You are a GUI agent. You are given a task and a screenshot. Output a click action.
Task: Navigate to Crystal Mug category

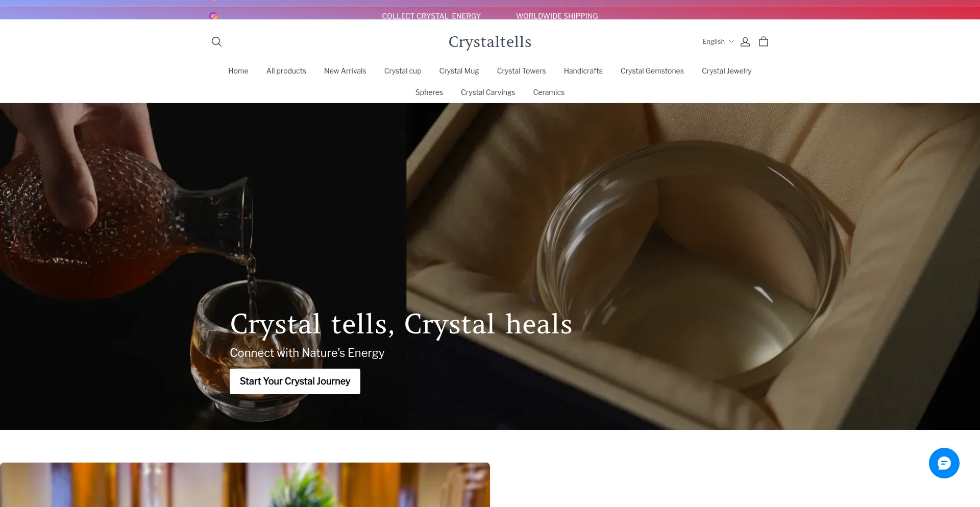tap(459, 71)
